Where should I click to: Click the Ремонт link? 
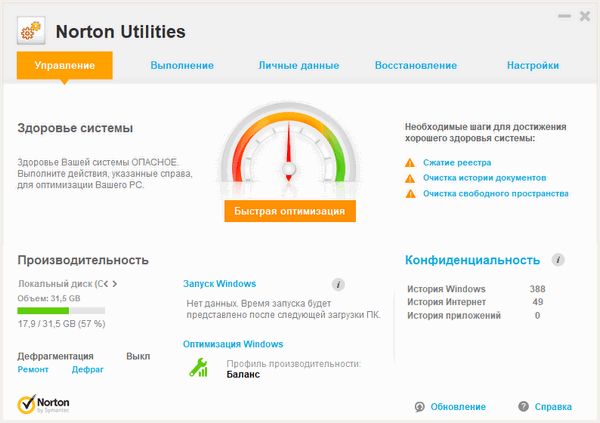point(33,369)
